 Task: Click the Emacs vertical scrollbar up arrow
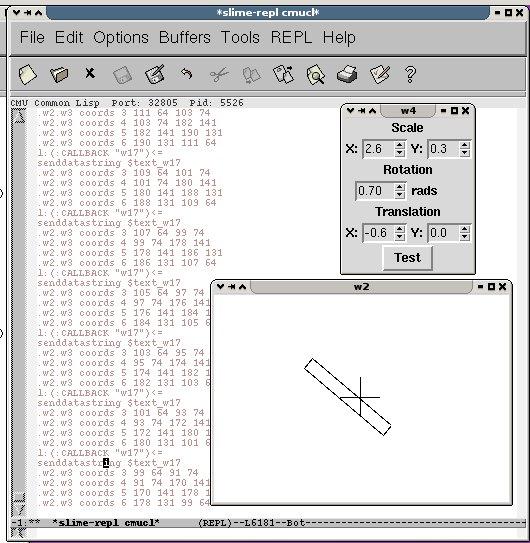[19, 116]
